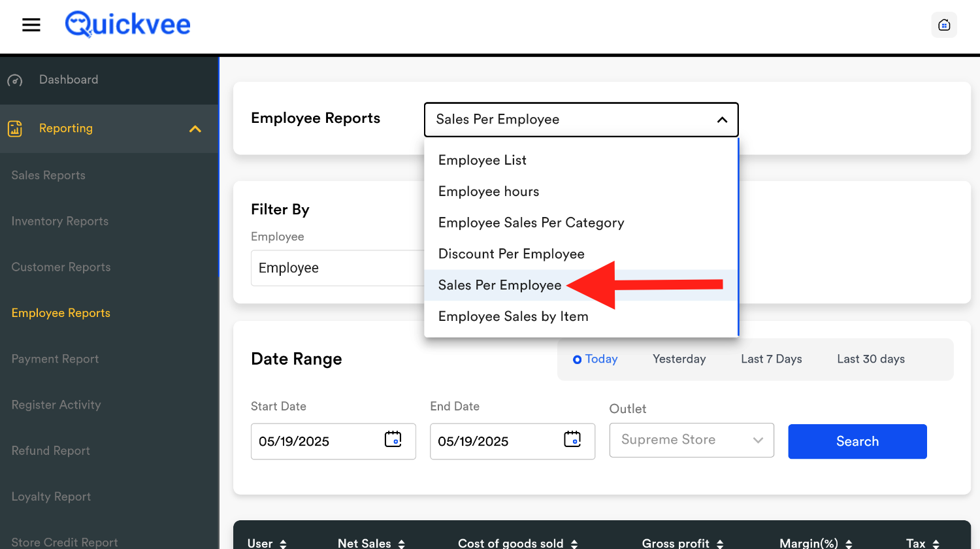This screenshot has height=549, width=980.
Task: Open the hamburger menu icon
Action: (31, 25)
